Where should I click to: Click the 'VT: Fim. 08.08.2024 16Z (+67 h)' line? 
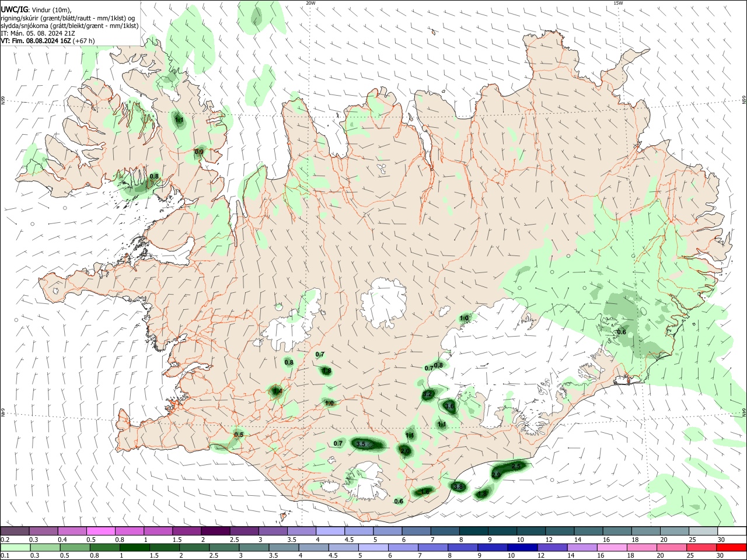pyautogui.click(x=48, y=41)
